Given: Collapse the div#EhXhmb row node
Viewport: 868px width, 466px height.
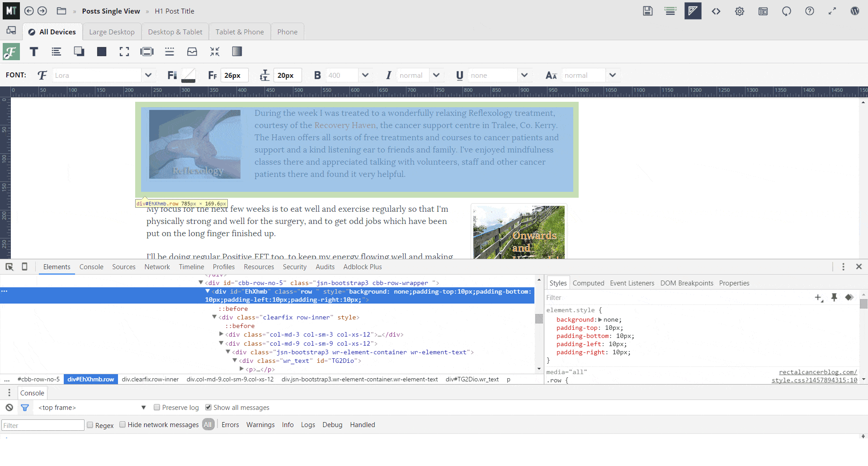Looking at the screenshot, I should (208, 292).
